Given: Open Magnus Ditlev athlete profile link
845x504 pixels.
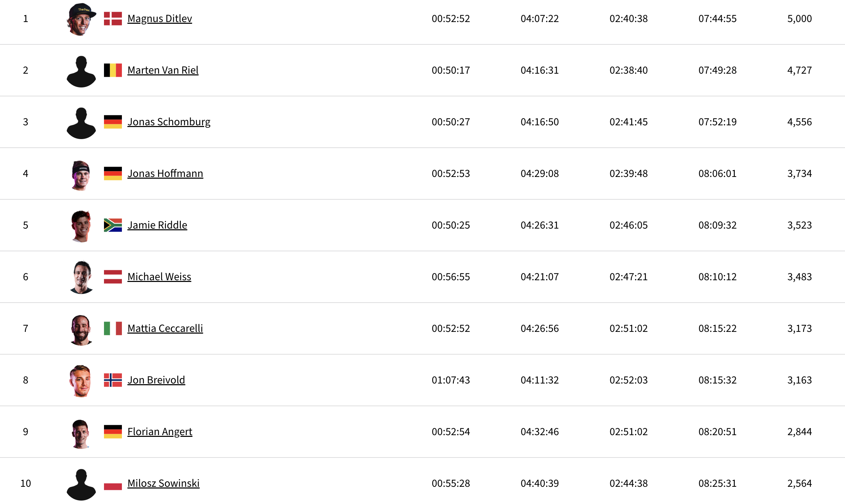Looking at the screenshot, I should point(160,19).
